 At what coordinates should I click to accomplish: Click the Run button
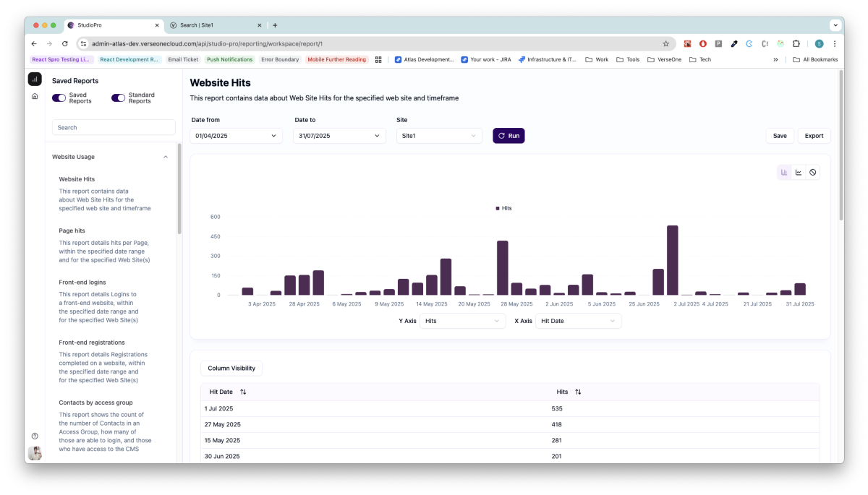tap(509, 136)
